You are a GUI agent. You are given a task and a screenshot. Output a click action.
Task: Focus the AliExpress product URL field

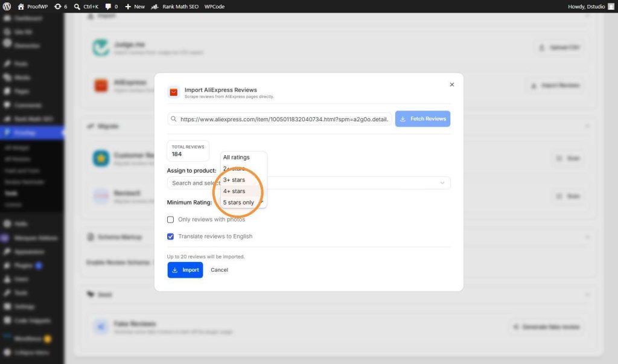tap(279, 119)
